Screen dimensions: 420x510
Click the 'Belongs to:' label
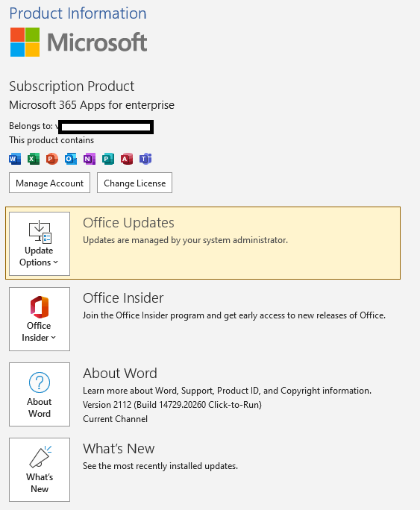point(31,126)
